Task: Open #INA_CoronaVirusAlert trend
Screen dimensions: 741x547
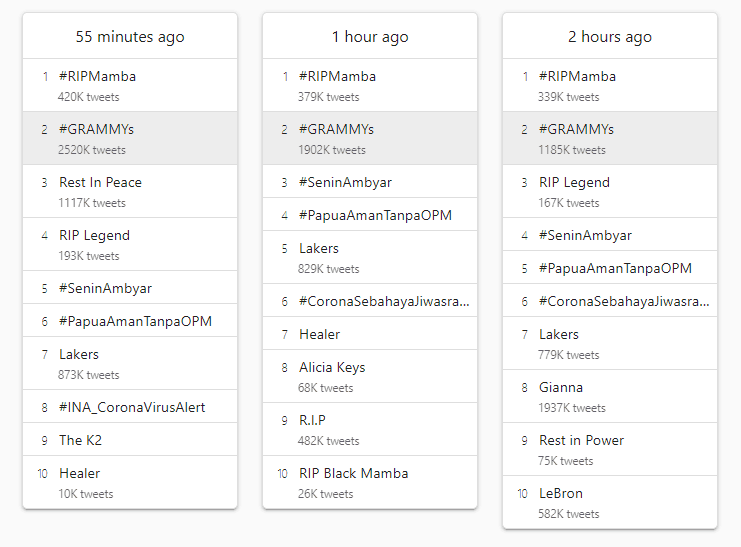Action: pyautogui.click(x=132, y=407)
